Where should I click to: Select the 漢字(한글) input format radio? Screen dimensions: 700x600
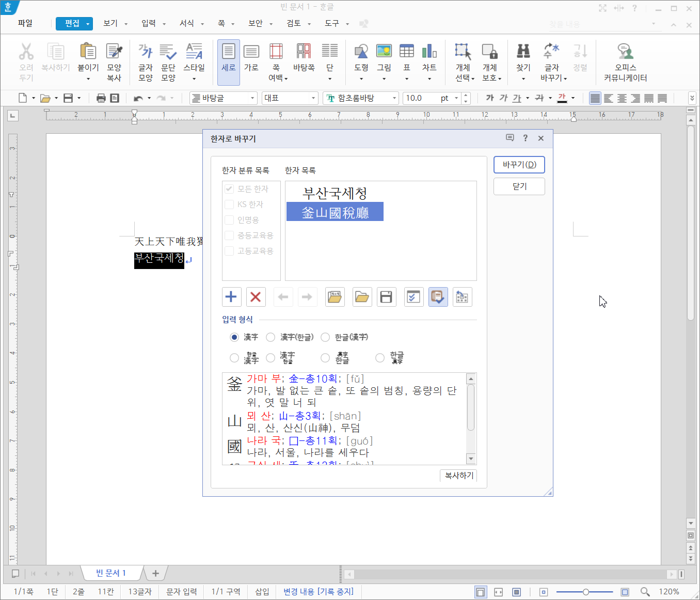click(270, 337)
